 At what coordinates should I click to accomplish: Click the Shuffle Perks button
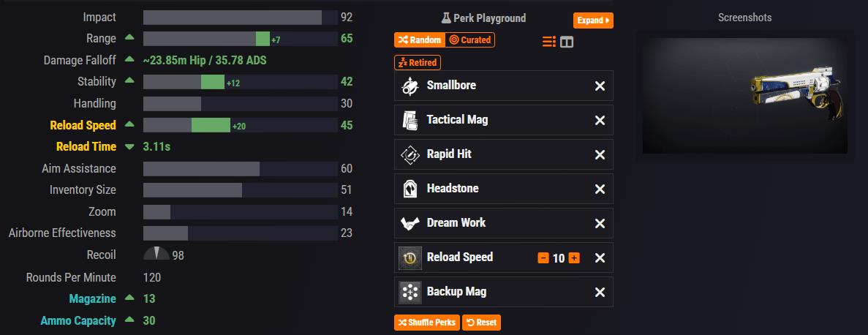(427, 322)
